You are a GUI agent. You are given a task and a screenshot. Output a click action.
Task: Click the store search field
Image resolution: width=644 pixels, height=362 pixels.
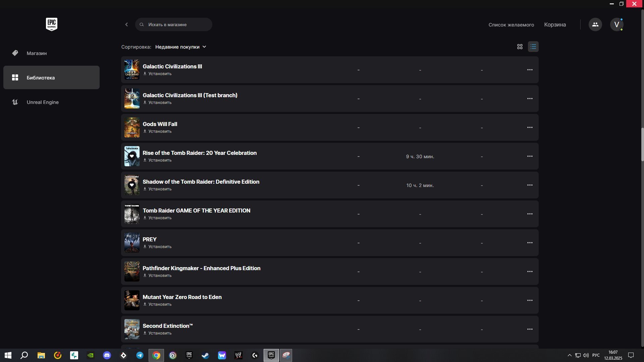coord(173,24)
